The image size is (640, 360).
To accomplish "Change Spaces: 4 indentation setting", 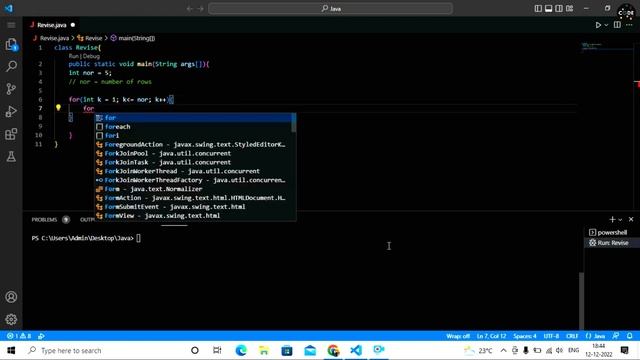I will pos(525,336).
